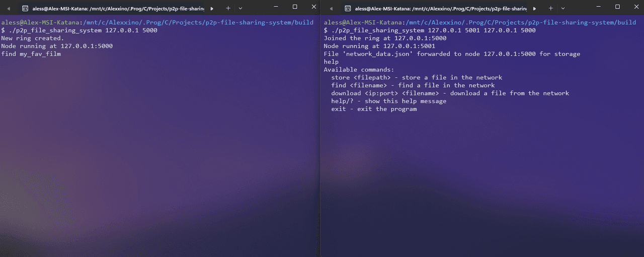Click the 'exit - exit the program' line

click(374, 109)
